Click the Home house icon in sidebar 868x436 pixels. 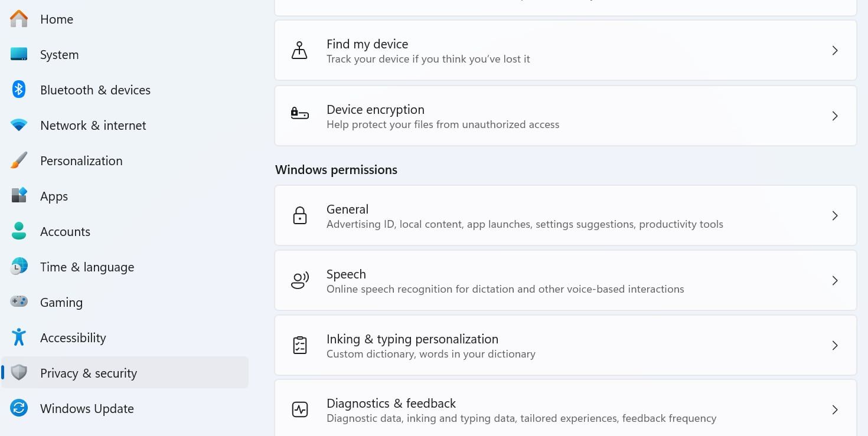point(18,19)
